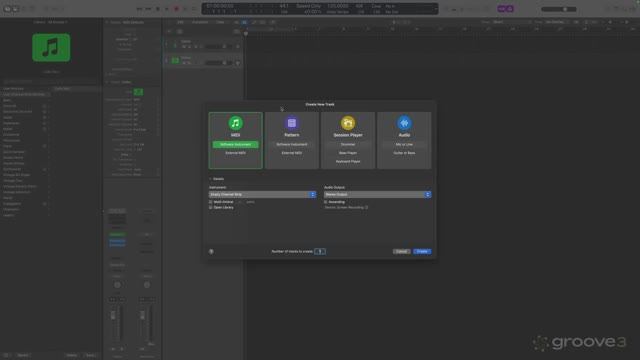
Task: Click the red Record button in transport
Action: (x=176, y=9)
